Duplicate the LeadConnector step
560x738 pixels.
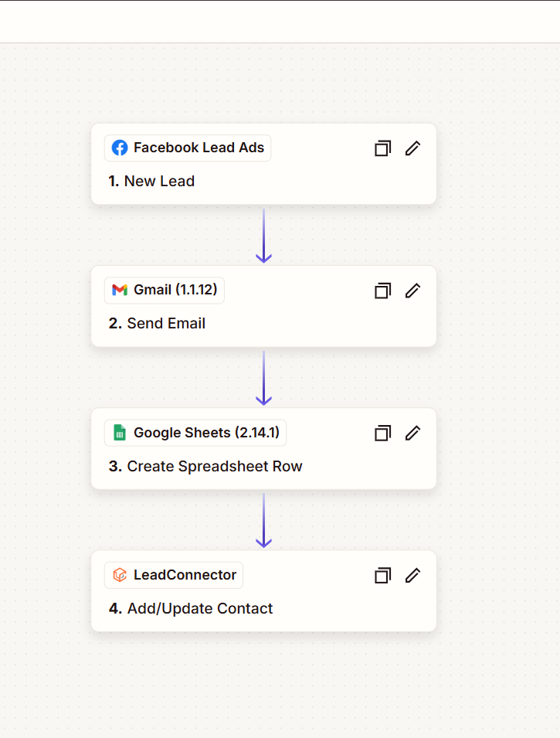click(382, 575)
